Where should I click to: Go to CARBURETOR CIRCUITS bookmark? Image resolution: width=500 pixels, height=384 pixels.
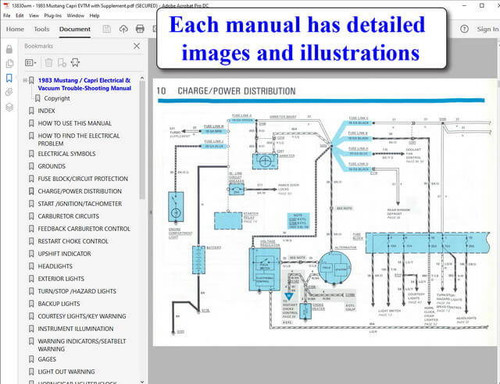click(x=68, y=216)
